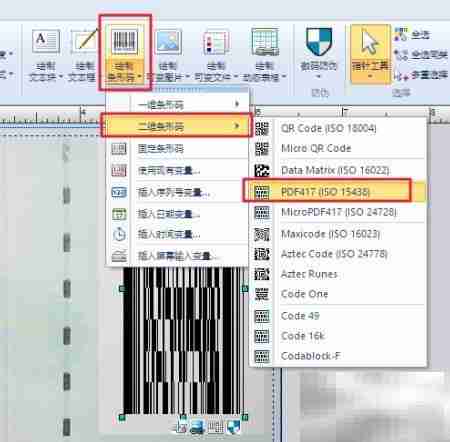Click the 全选 select all icon

click(401, 34)
